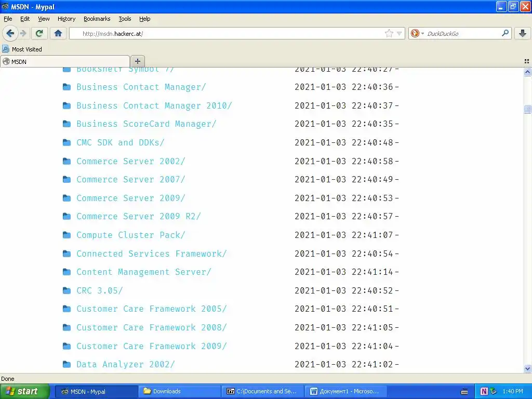Reload the current page

coord(39,33)
